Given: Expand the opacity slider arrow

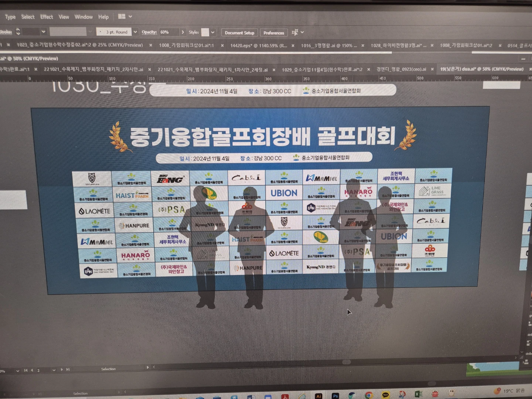Looking at the screenshot, I should 183,32.
